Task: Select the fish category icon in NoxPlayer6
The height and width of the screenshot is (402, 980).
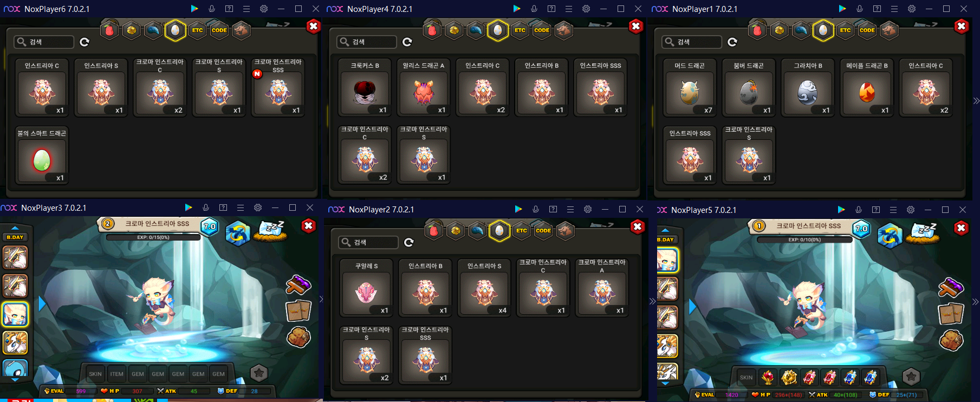Action: click(x=153, y=30)
